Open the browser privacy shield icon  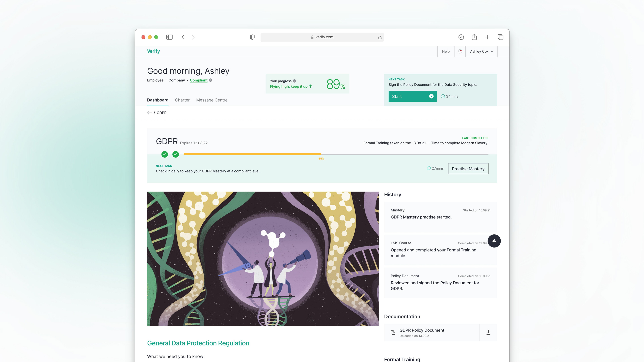point(252,37)
